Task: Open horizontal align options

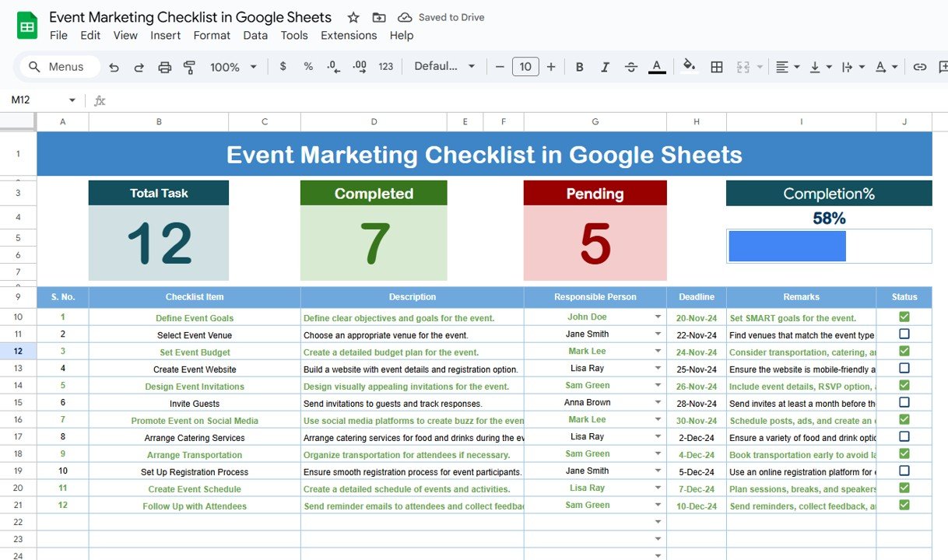Action: click(787, 67)
